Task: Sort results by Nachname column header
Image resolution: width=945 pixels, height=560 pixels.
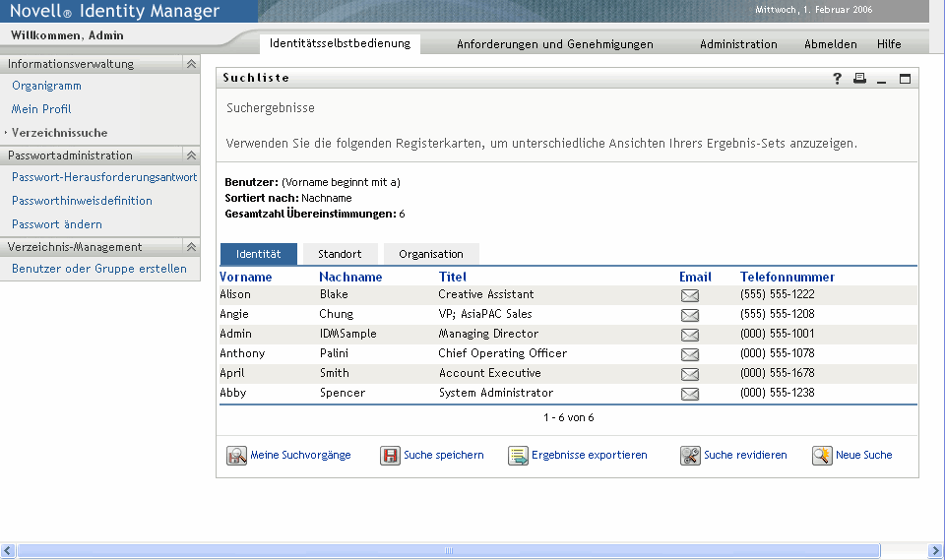Action: [350, 277]
